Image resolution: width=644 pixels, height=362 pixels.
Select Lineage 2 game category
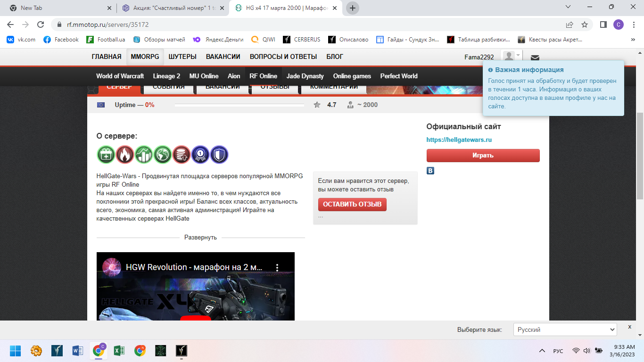click(x=166, y=76)
